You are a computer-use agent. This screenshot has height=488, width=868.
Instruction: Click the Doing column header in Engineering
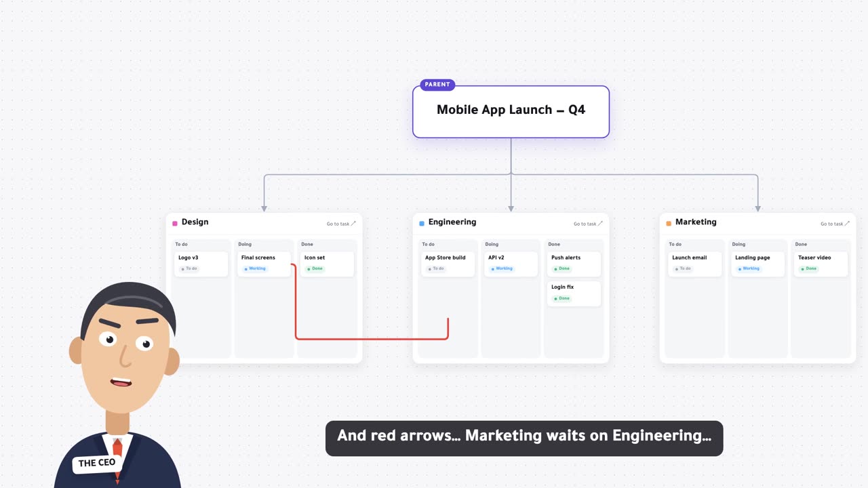click(492, 245)
